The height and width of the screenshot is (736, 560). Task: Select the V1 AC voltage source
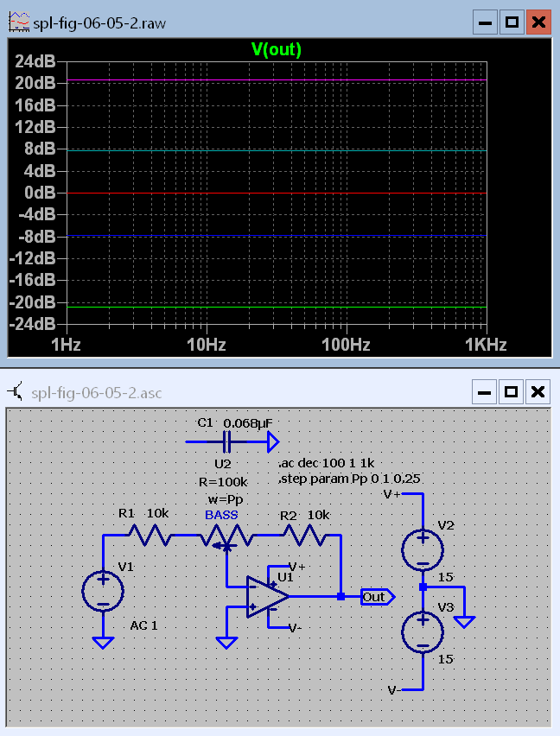click(103, 592)
